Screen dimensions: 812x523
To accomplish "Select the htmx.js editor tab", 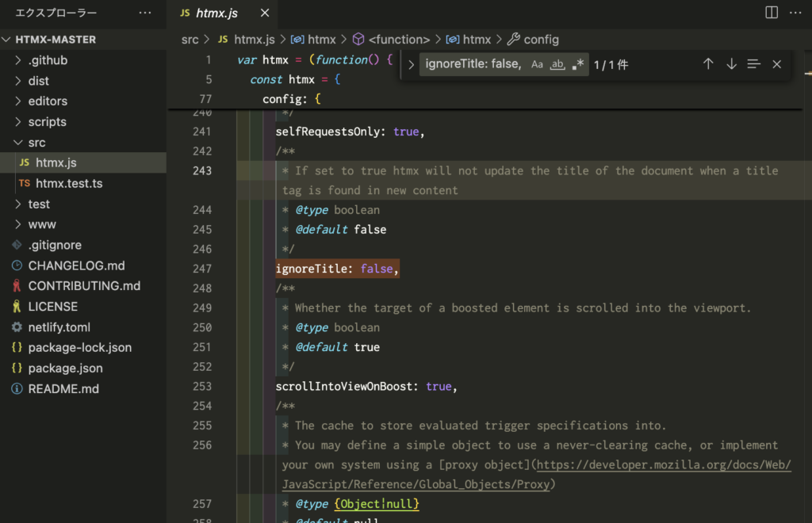I will point(218,13).
